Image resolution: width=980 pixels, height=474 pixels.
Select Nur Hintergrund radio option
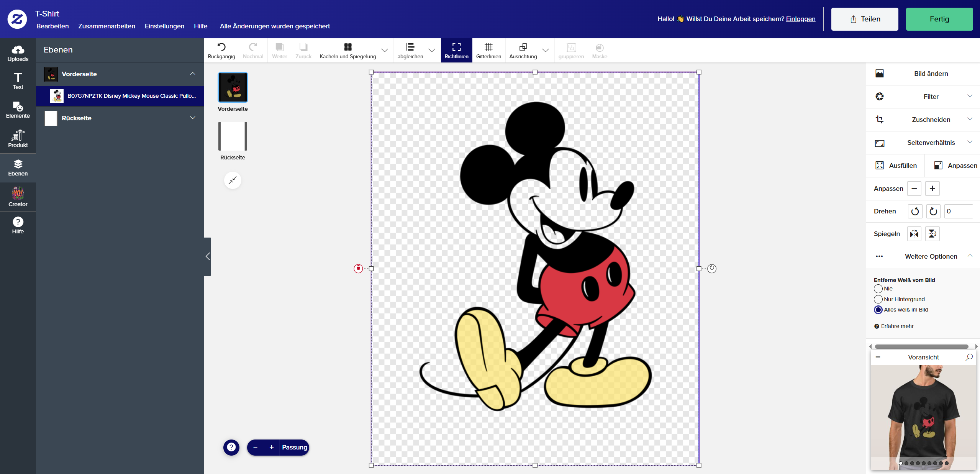click(878, 299)
